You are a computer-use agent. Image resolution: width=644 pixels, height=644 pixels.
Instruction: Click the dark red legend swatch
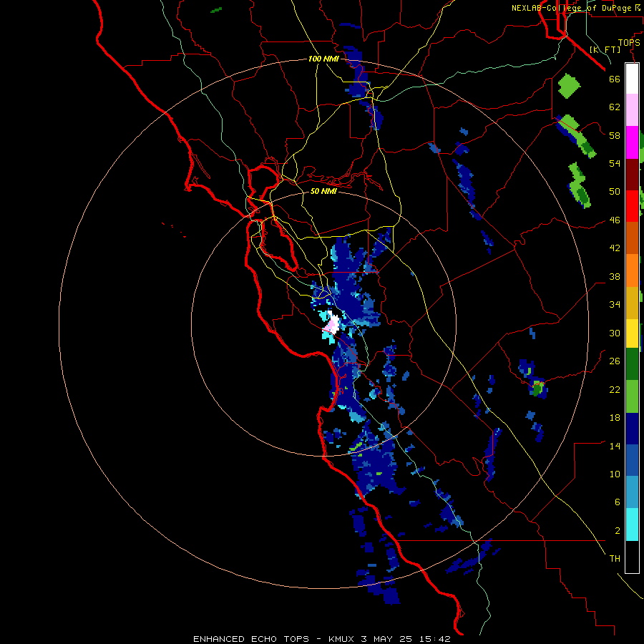[632, 175]
